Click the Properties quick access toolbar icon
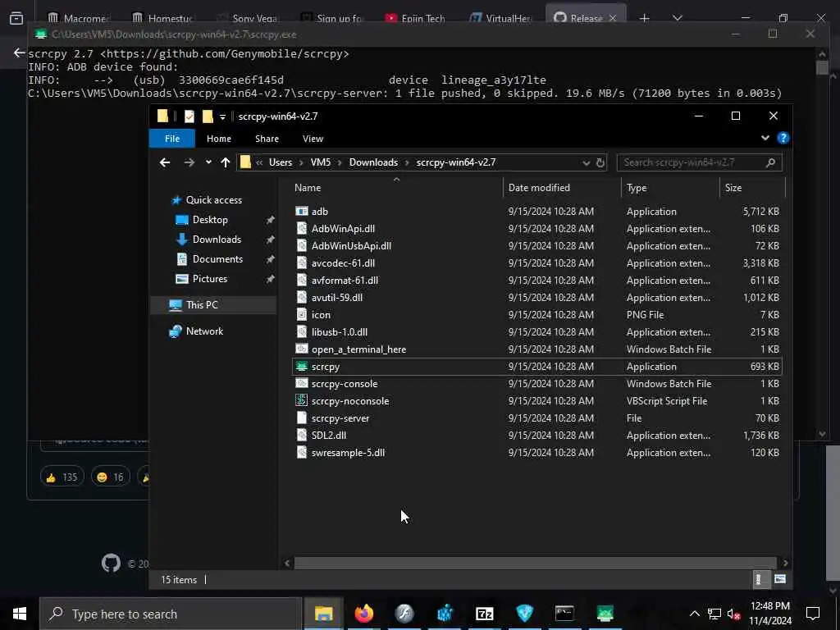The width and height of the screenshot is (840, 630). click(x=189, y=116)
